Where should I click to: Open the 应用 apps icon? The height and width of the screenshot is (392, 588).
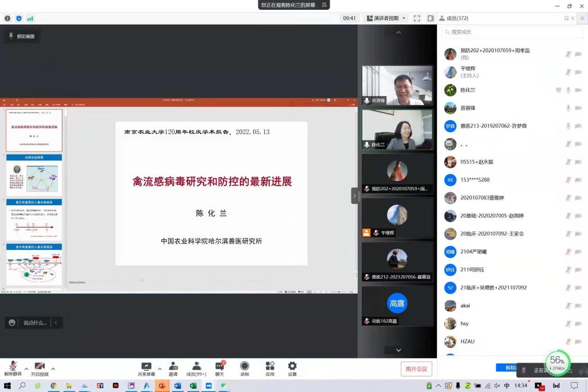270,368
